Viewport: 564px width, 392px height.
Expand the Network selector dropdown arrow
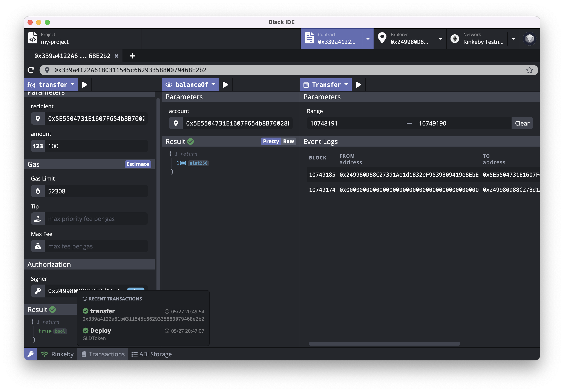pyautogui.click(x=513, y=39)
